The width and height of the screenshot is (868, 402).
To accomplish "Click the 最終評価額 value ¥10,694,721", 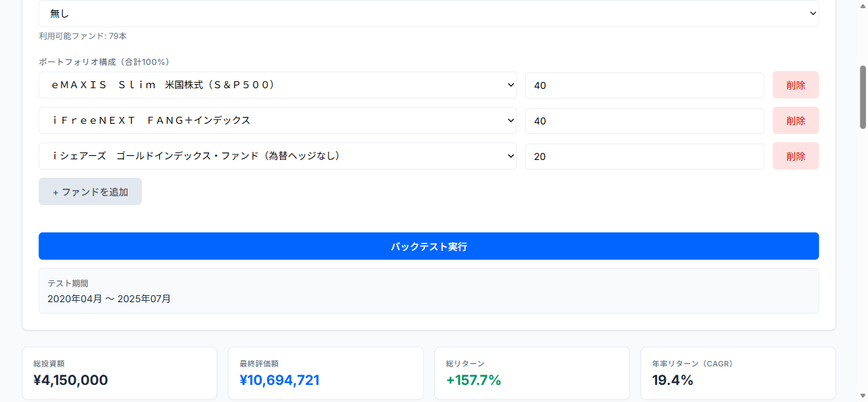I will [x=280, y=380].
